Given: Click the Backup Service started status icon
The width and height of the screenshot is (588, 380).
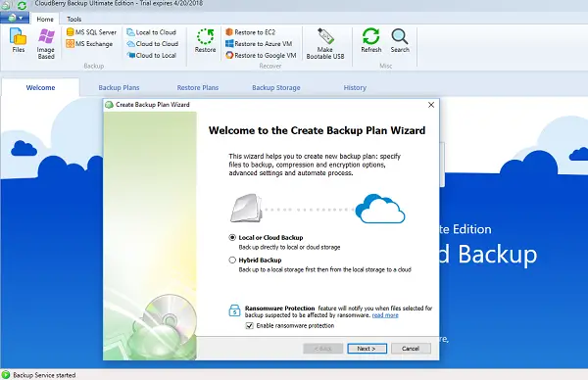Looking at the screenshot, I should click(x=6, y=374).
